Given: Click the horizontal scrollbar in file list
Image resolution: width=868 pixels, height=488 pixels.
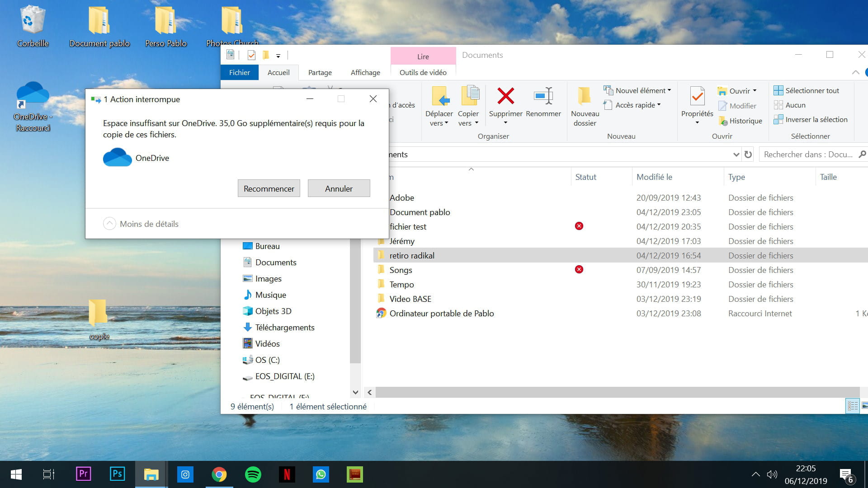Looking at the screenshot, I should pos(617,392).
